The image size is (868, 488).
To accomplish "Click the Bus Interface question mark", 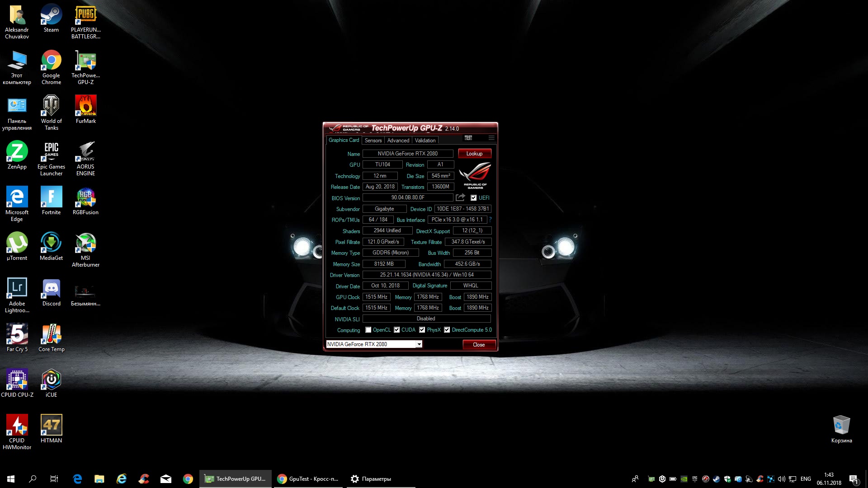I will 490,220.
